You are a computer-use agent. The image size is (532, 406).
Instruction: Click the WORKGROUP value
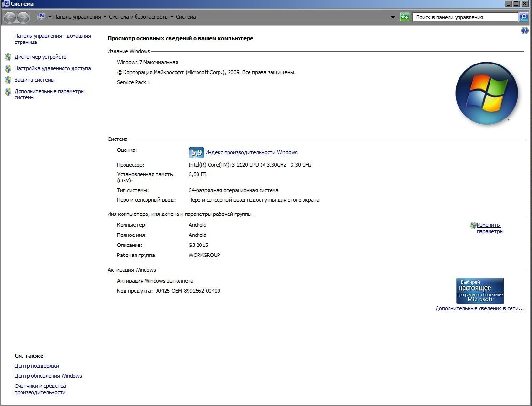coord(204,255)
